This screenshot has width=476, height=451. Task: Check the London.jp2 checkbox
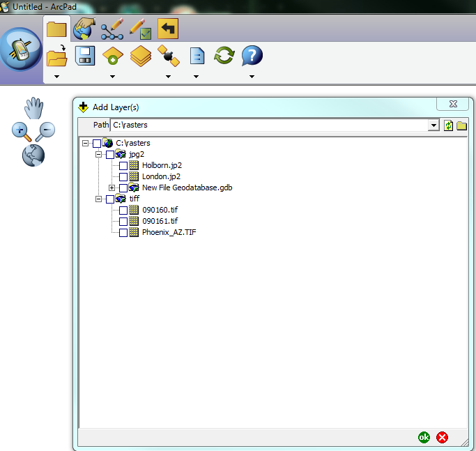click(123, 177)
